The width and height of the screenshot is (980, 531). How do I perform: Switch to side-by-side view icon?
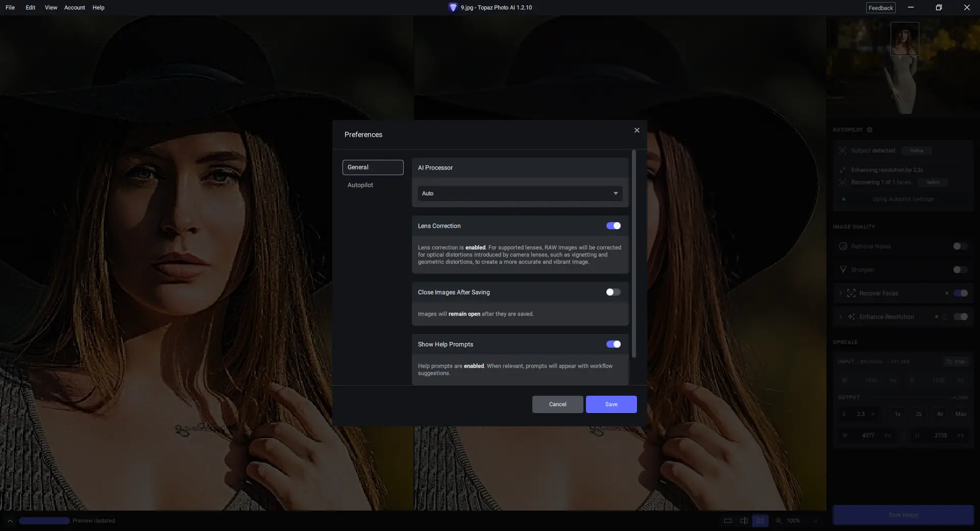click(761, 521)
